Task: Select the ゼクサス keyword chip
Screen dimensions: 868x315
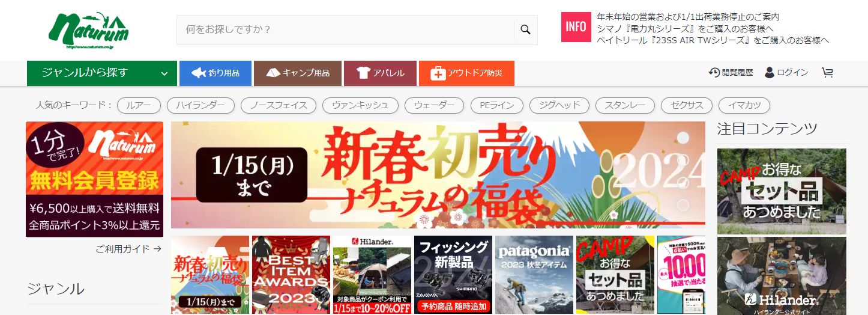Action: [687, 105]
